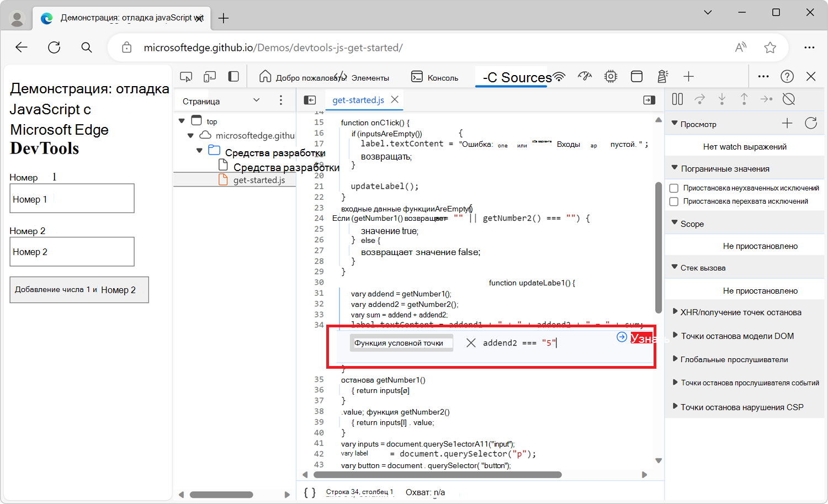Collapse the Просмотр watch section

675,124
